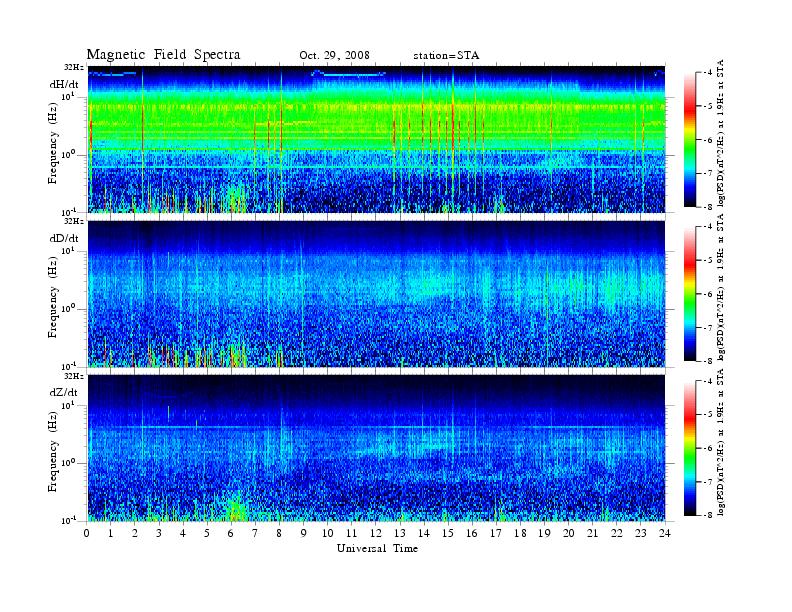This screenshot has height=612, width=792.
Task: Click hour tick "8" on the time axis
Action: coord(279,533)
